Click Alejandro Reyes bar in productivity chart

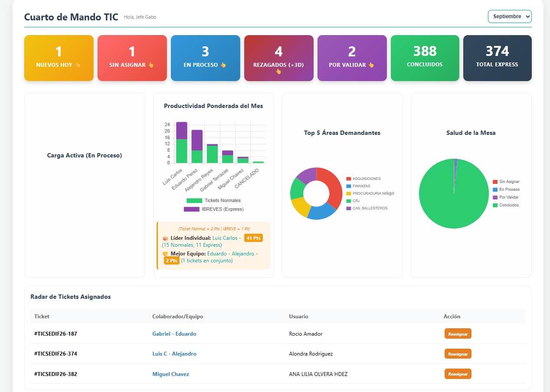tap(212, 154)
